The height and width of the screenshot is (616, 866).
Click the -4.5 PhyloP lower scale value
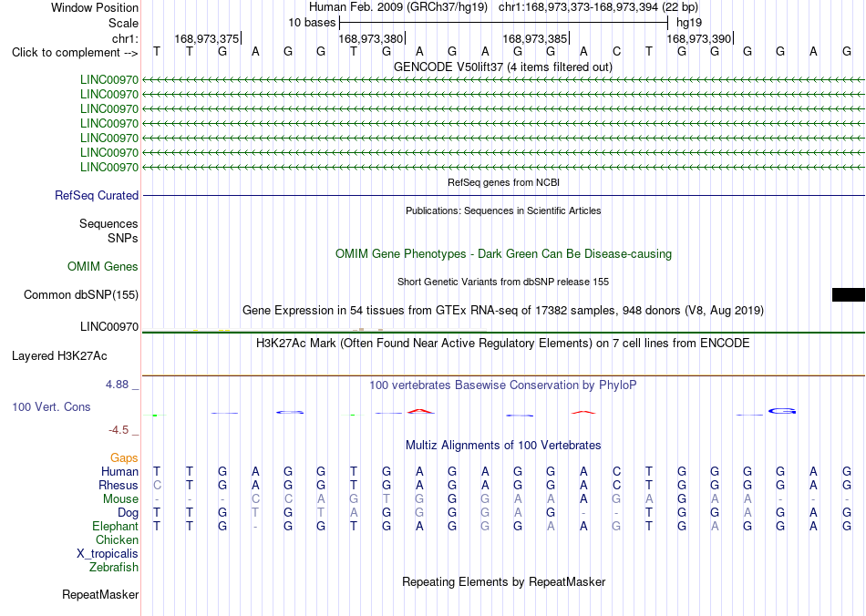pyautogui.click(x=119, y=430)
